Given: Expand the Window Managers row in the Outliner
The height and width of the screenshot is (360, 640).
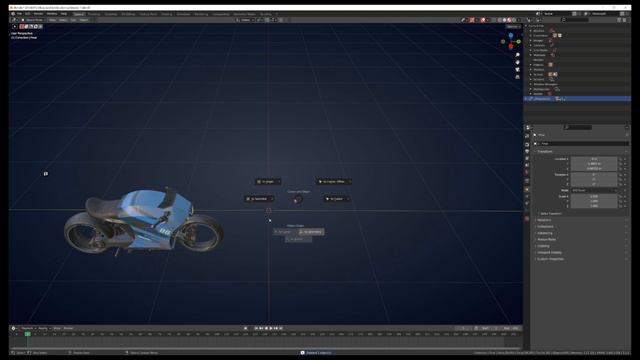Looking at the screenshot, I should click(531, 84).
